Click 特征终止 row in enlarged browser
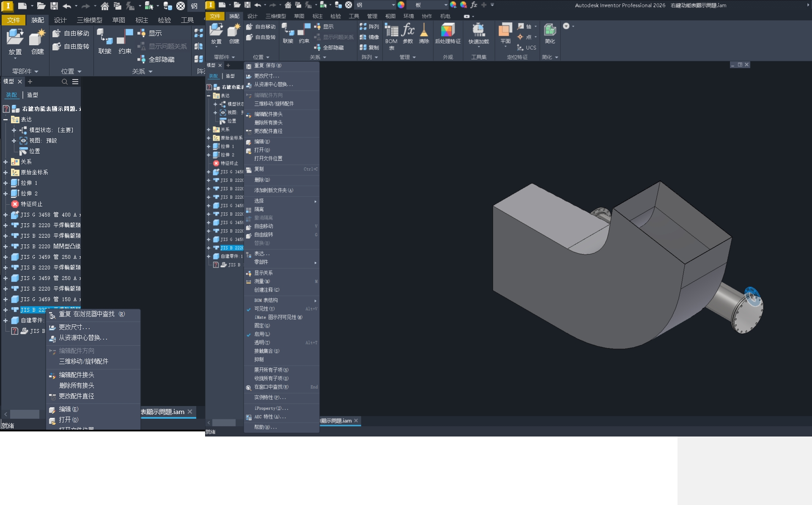This screenshot has height=505, width=812. click(x=27, y=204)
